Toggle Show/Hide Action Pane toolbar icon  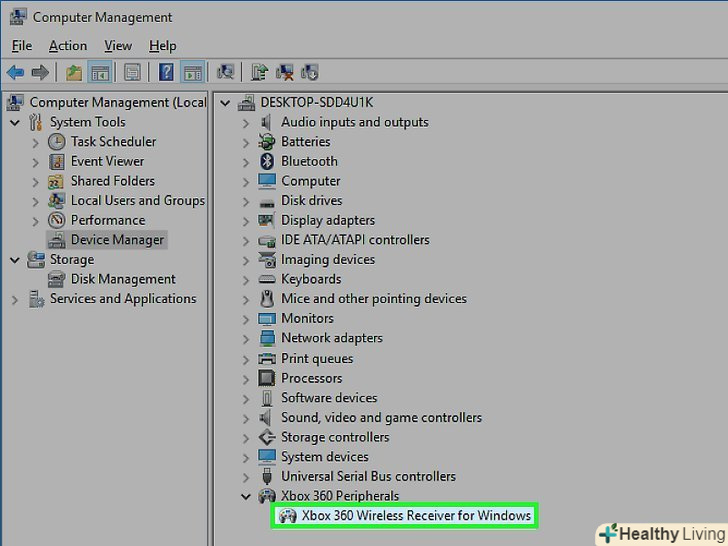(x=193, y=72)
